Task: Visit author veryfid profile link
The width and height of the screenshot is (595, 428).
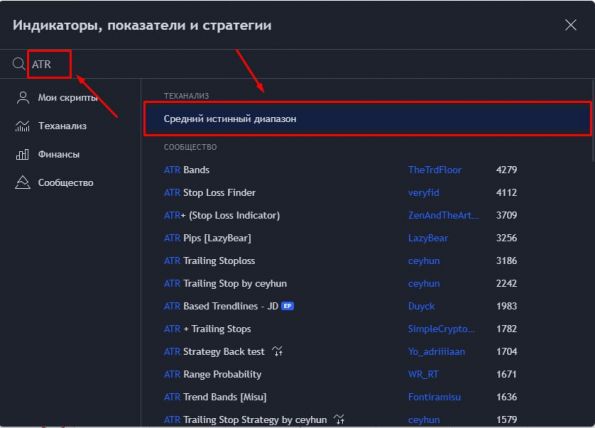Action: point(423,192)
